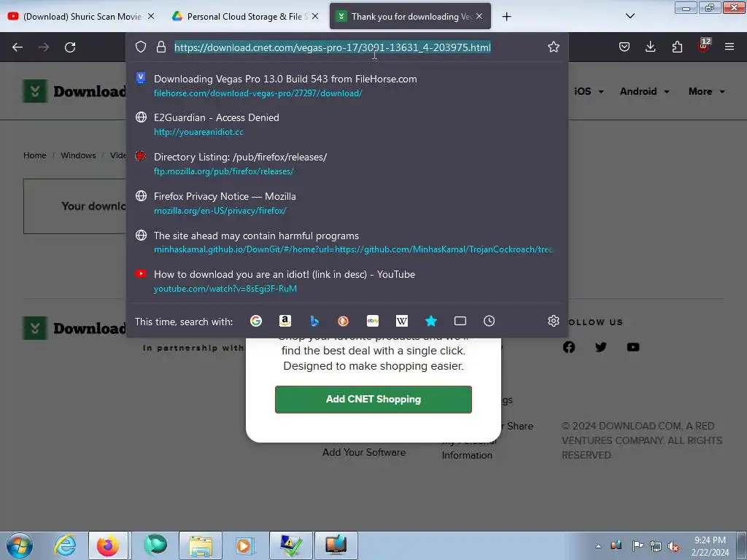Screen dimensions: 747x560
Task: Open the Windows Start menu
Action: pos(19,545)
